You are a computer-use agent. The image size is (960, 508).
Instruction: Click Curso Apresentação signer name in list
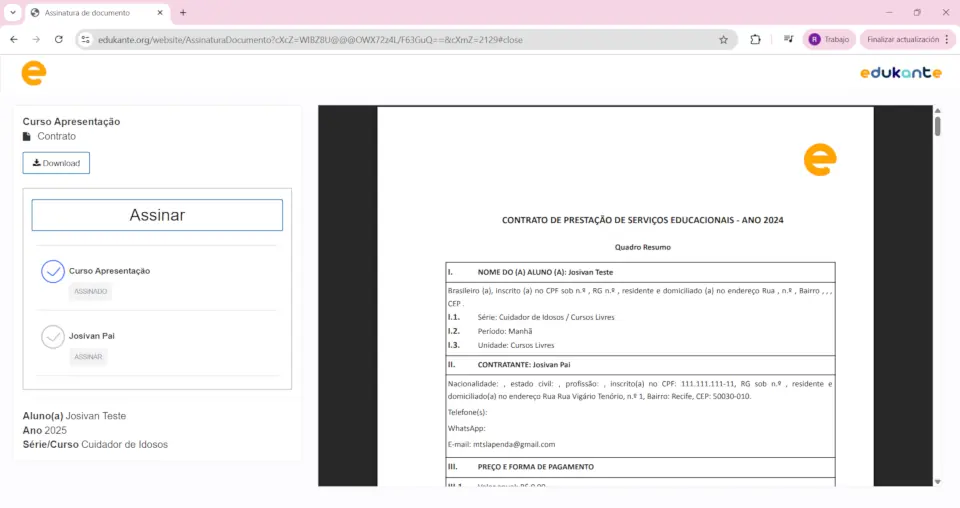(110, 271)
